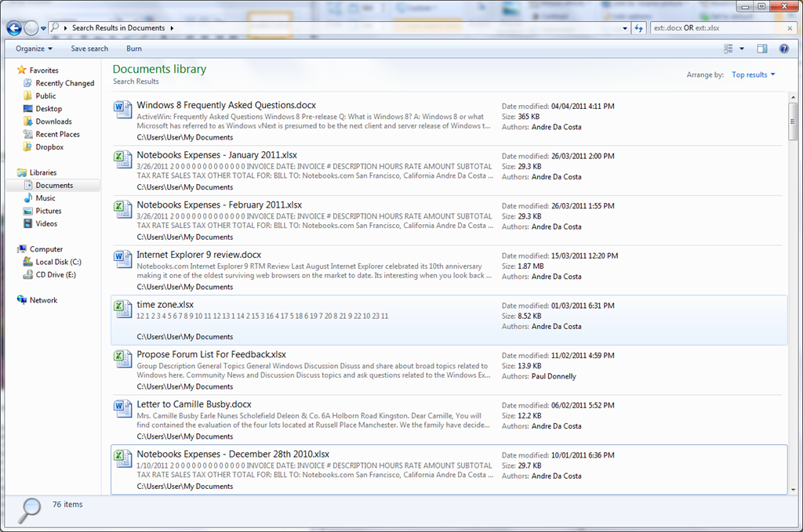Open view options dropdown arrow
This screenshot has width=803, height=532.
pyautogui.click(x=742, y=49)
